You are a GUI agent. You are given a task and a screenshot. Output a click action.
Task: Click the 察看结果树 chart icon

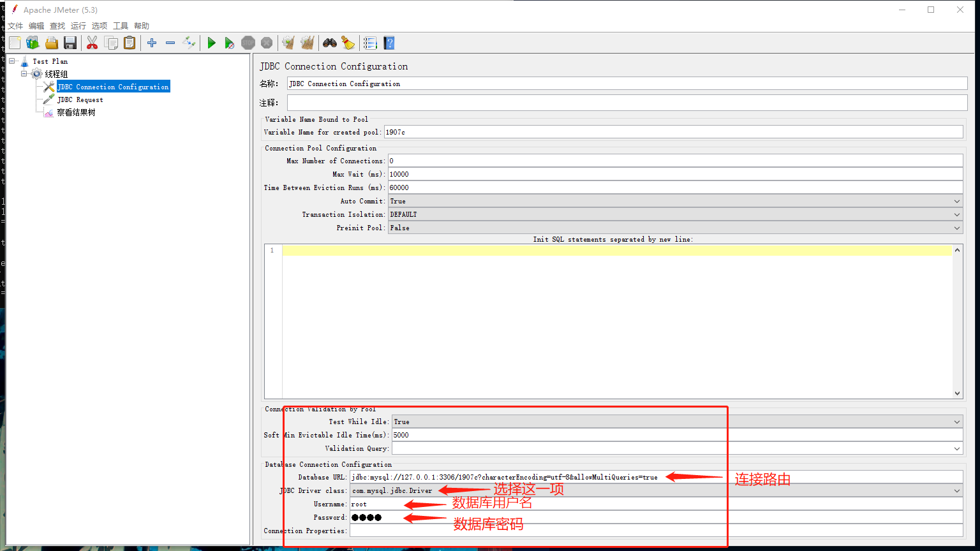[x=49, y=113]
